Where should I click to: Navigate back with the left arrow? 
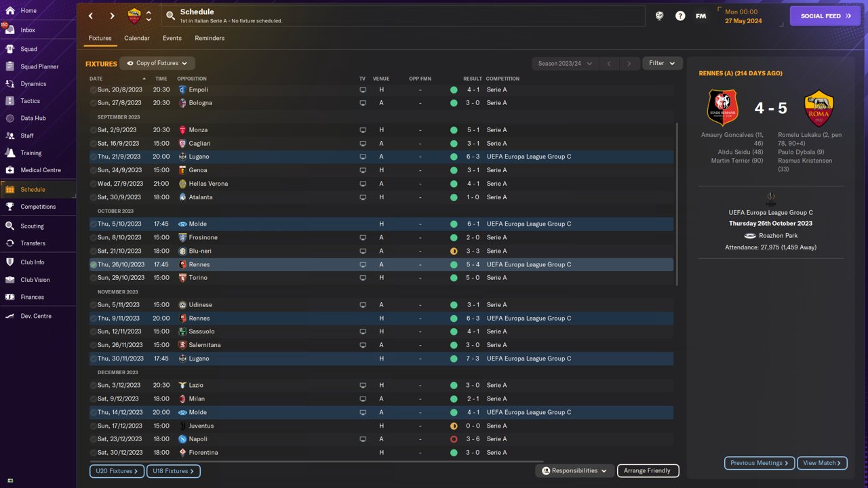click(91, 16)
